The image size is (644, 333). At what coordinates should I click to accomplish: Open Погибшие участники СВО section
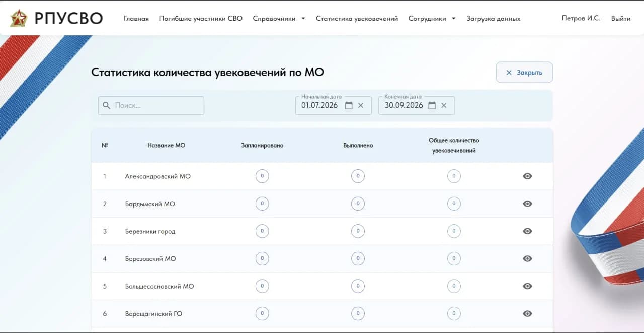[201, 19]
